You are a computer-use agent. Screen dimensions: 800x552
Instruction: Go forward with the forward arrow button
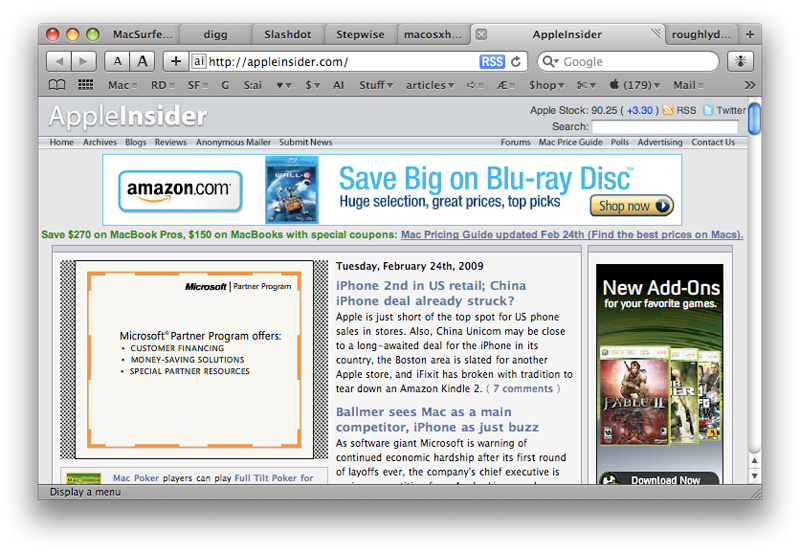(x=84, y=62)
